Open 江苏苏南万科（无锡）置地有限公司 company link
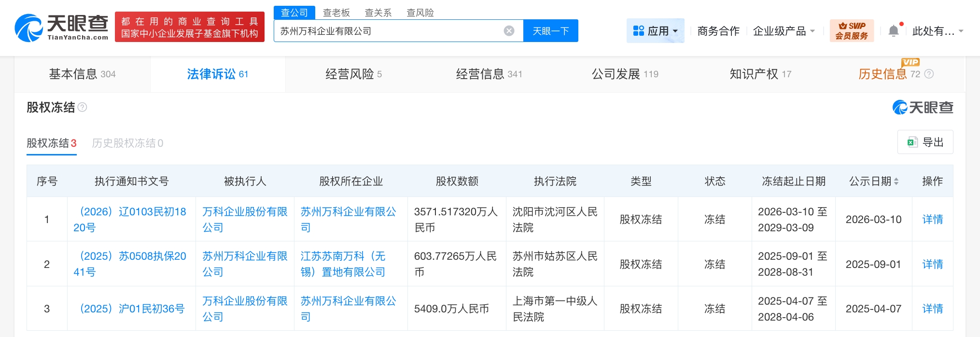Screen dimensions: 980x337 click(x=343, y=264)
